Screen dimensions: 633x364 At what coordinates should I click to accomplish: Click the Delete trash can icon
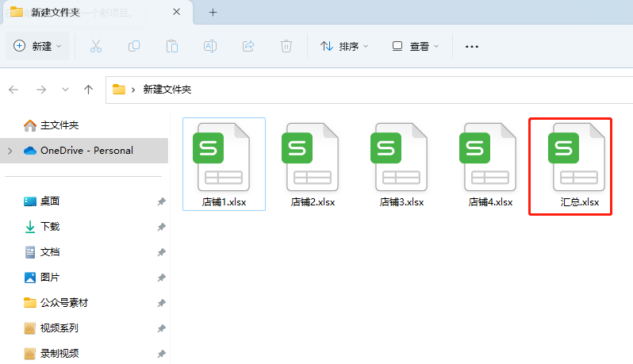286,46
